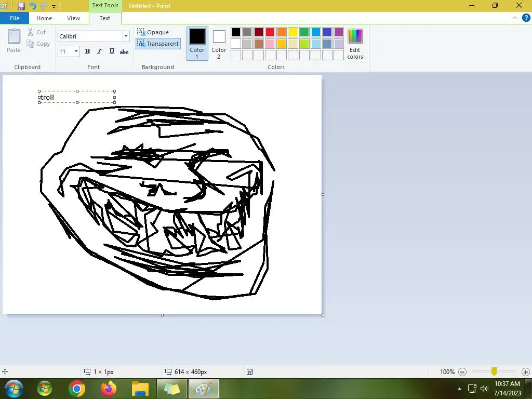Pick the orange color swatch
The width and height of the screenshot is (532, 399).
pyautogui.click(x=282, y=32)
